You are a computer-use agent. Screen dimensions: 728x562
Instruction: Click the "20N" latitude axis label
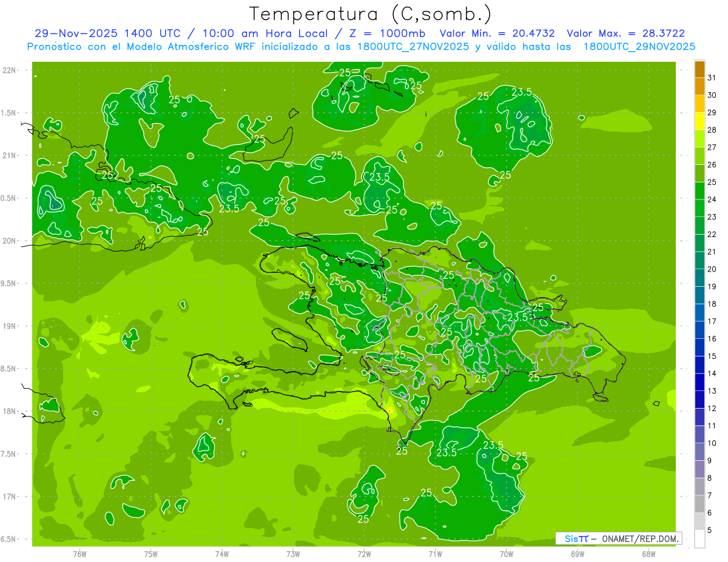[x=9, y=241]
